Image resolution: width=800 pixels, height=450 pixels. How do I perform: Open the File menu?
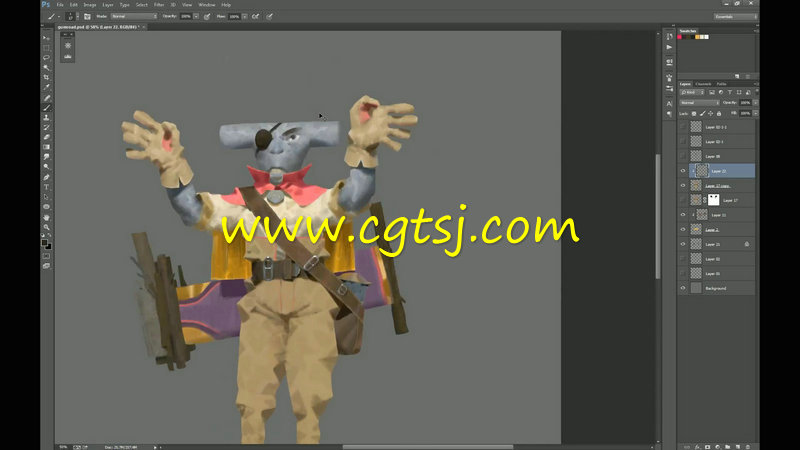[60, 5]
